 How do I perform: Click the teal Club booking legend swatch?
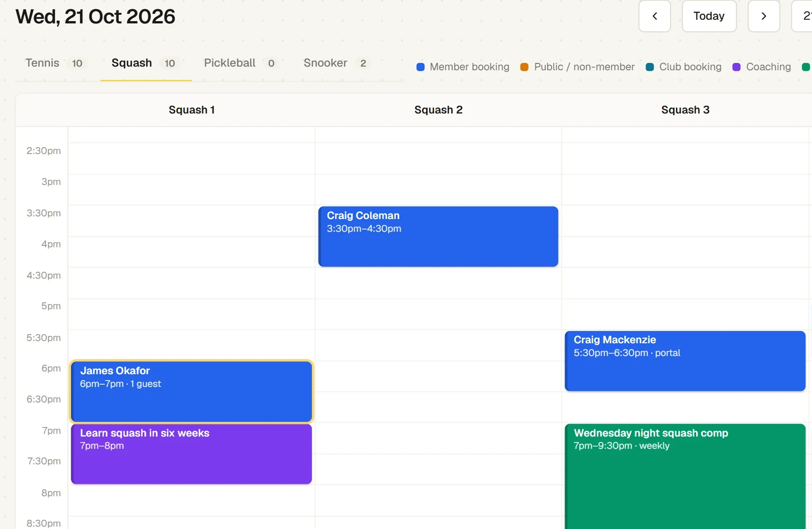[650, 67]
